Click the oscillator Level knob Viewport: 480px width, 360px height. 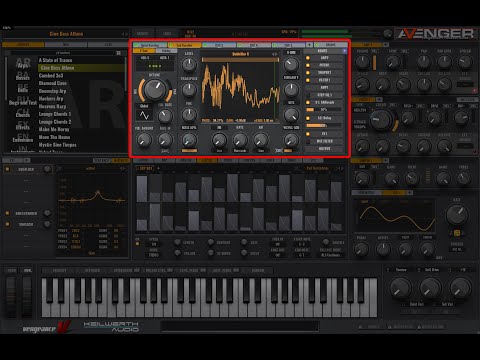pos(189,64)
